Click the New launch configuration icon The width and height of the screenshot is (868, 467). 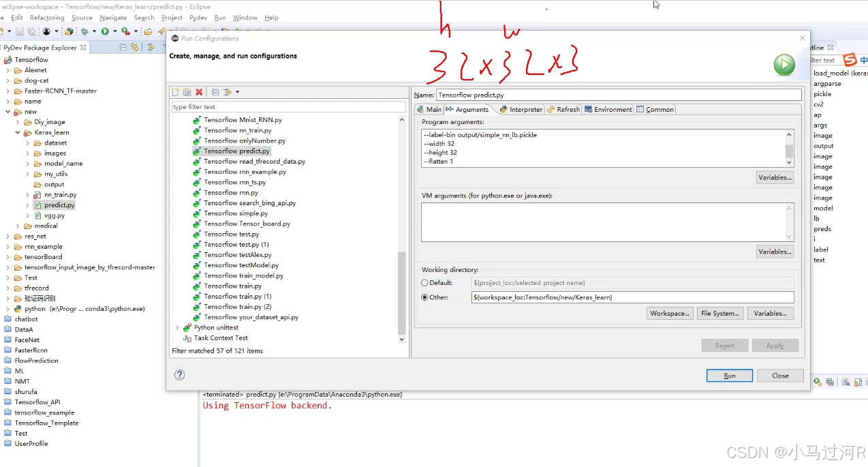point(176,92)
